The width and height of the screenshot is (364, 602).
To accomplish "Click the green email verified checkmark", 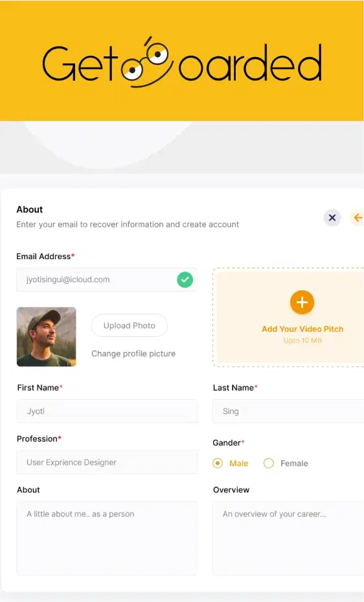I will click(x=185, y=279).
